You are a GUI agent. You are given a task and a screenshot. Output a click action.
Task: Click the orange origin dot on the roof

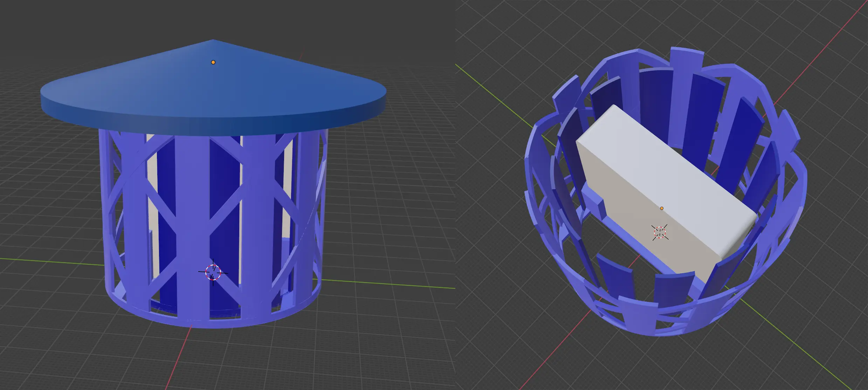(213, 62)
